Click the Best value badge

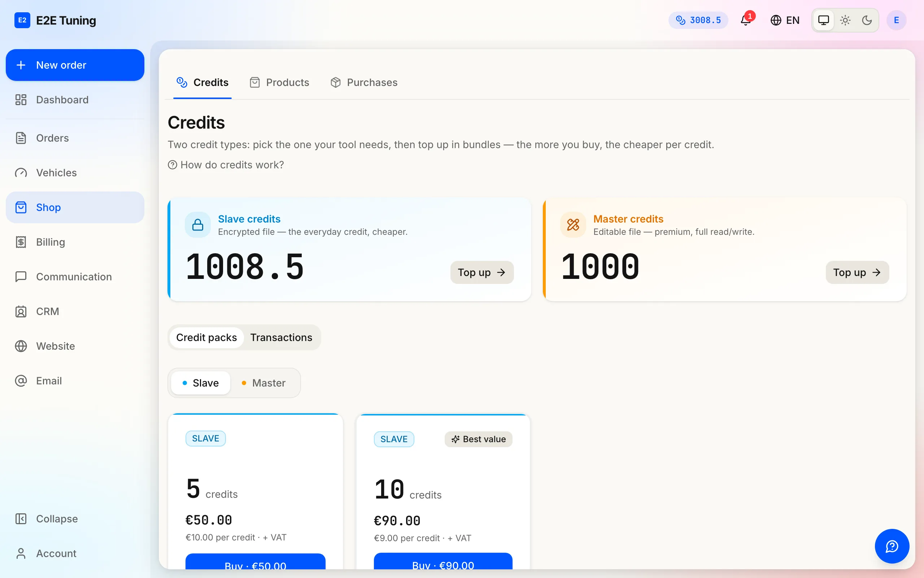coord(478,439)
